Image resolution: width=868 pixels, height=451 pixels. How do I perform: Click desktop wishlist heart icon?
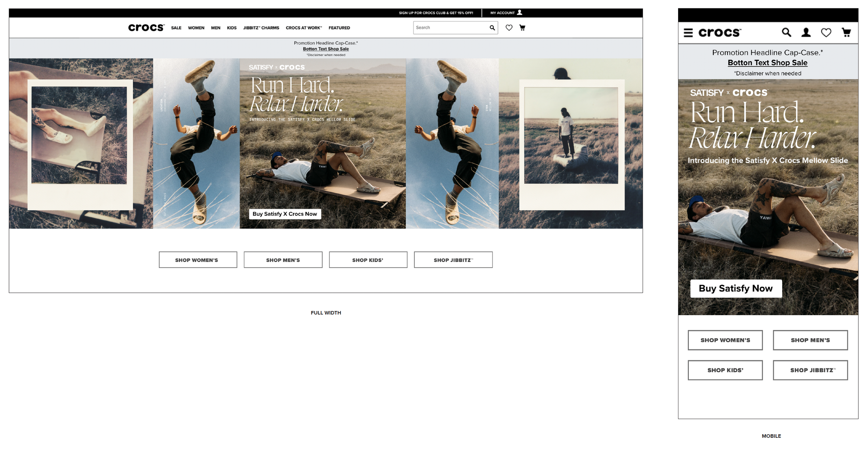pos(509,28)
